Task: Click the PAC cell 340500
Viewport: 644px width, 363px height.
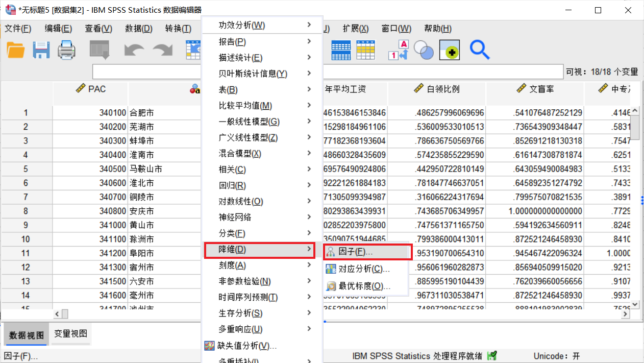Action: point(90,169)
